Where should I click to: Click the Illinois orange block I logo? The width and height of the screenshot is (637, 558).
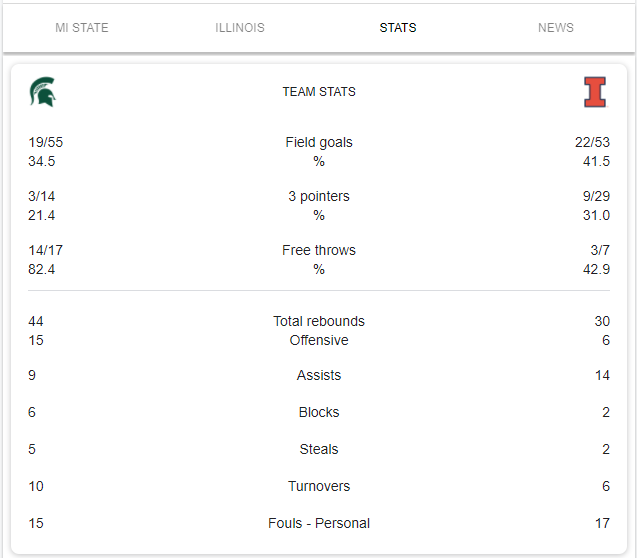pyautogui.click(x=595, y=92)
